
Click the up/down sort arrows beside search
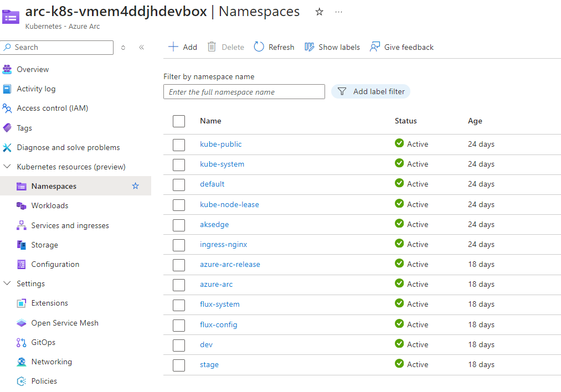tap(123, 48)
